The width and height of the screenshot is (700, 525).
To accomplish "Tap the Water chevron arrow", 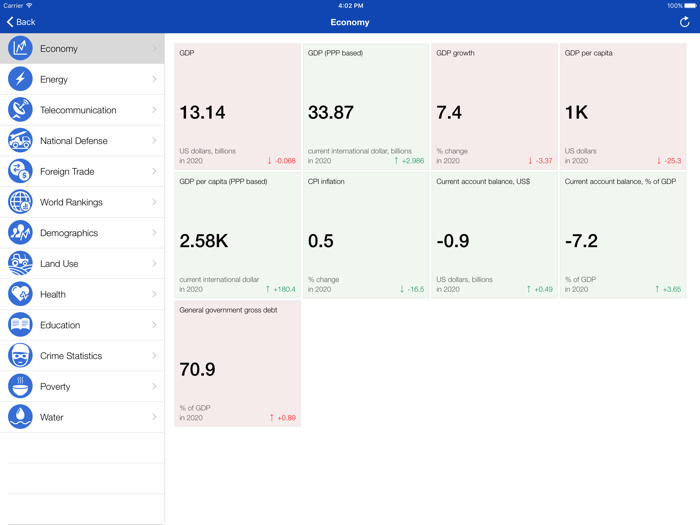I will pos(154,417).
